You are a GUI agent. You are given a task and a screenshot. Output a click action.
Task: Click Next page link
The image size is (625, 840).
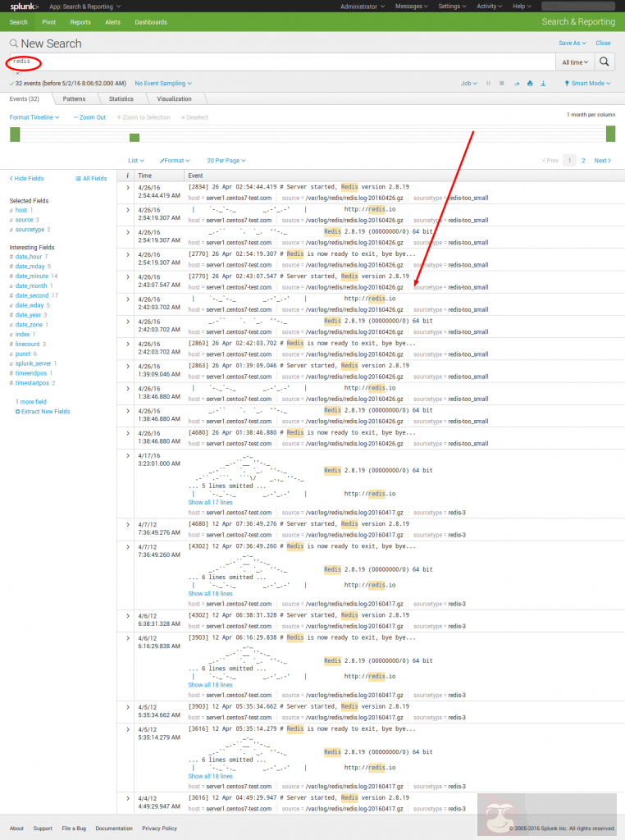603,161
